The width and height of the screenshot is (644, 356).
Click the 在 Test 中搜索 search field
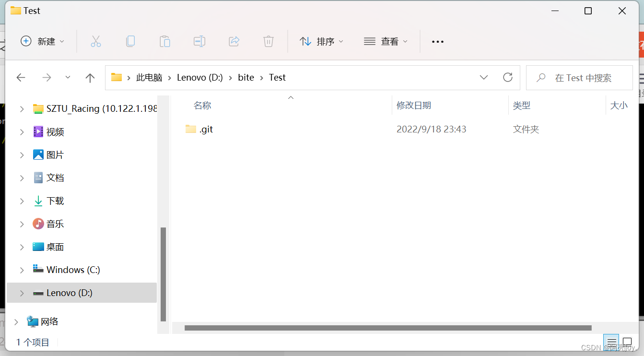[579, 78]
